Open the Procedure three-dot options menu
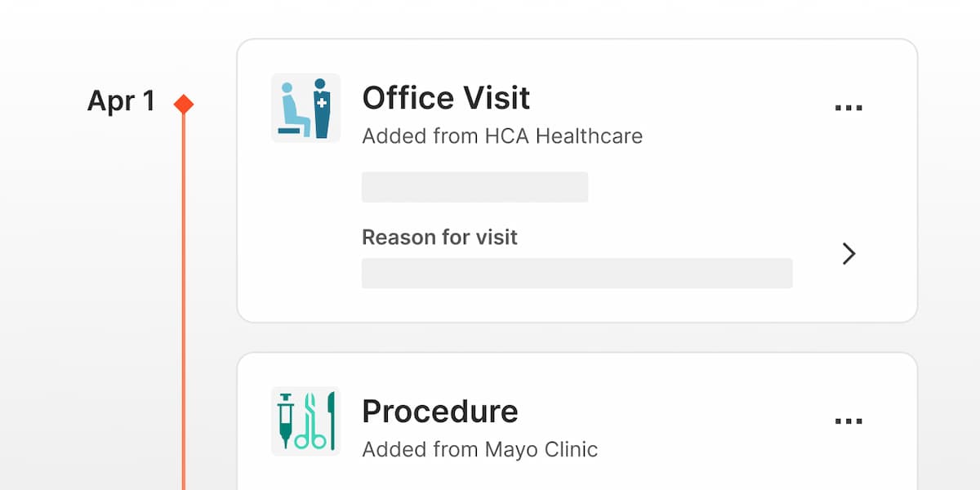Screen dimensions: 980x490 (849, 421)
